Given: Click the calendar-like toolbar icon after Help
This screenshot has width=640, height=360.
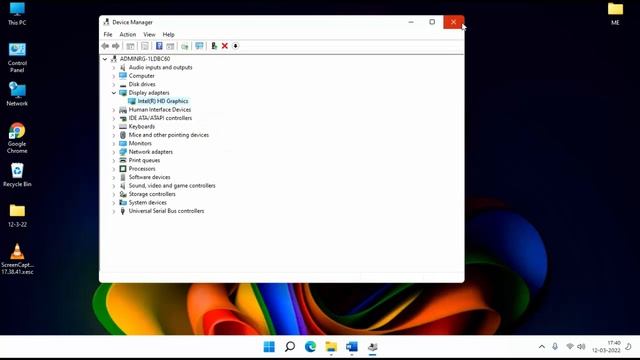Looking at the screenshot, I should 170,46.
